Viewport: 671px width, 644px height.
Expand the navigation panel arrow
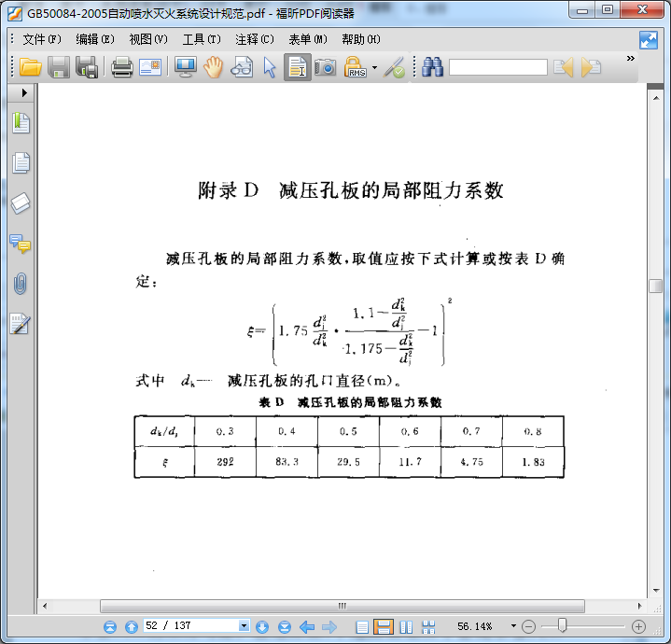[24, 92]
